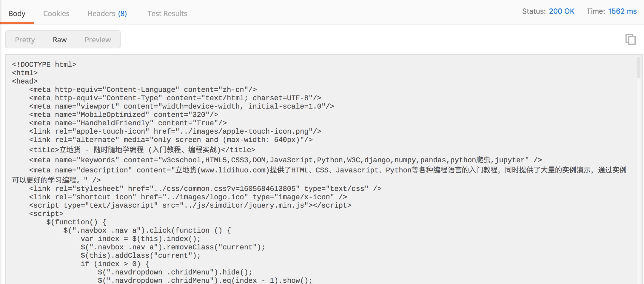Select the Pretty view mode

(25, 40)
